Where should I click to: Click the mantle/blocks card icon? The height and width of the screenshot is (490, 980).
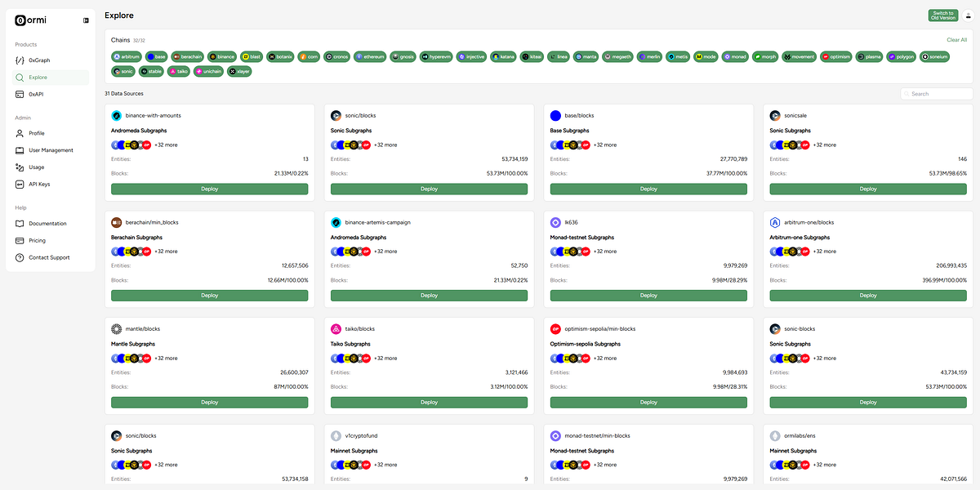(116, 329)
